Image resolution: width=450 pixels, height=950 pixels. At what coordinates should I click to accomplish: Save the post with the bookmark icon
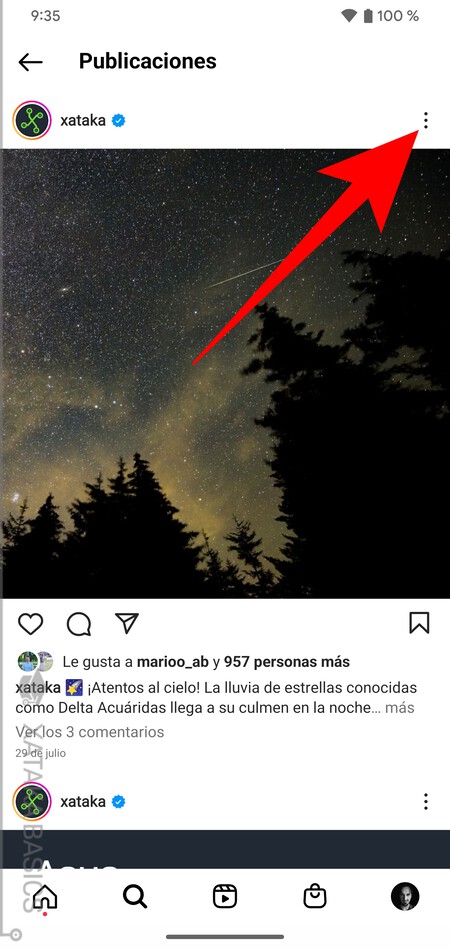pos(419,623)
